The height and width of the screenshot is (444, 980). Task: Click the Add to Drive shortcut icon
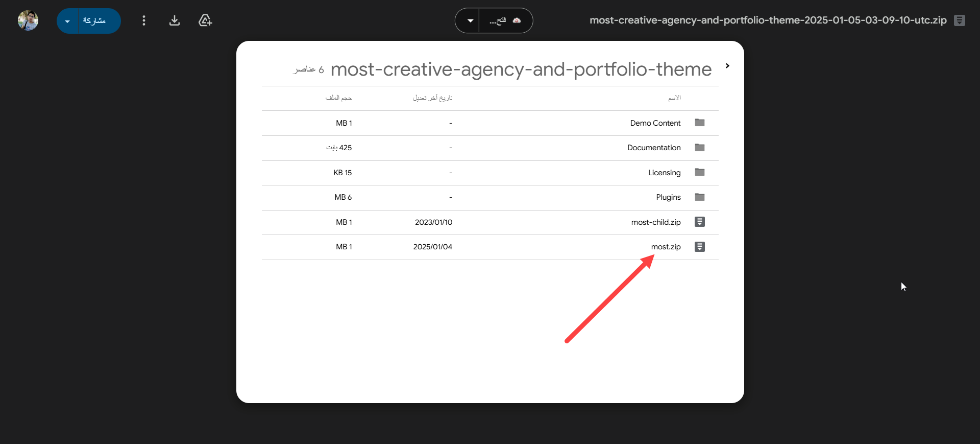point(205,20)
